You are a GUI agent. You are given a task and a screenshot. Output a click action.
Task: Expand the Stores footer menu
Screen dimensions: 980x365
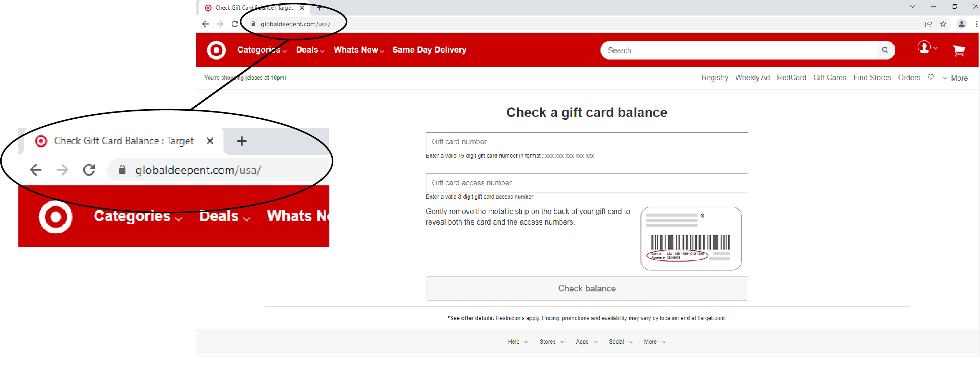click(x=551, y=342)
